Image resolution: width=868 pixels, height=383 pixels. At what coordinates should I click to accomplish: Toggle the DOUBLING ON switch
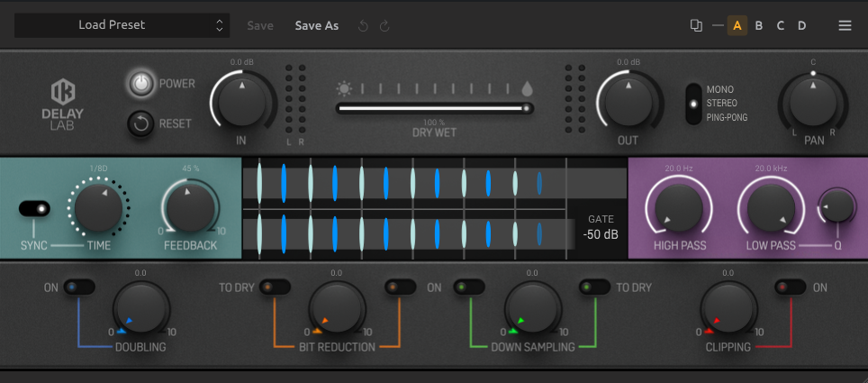(x=79, y=287)
